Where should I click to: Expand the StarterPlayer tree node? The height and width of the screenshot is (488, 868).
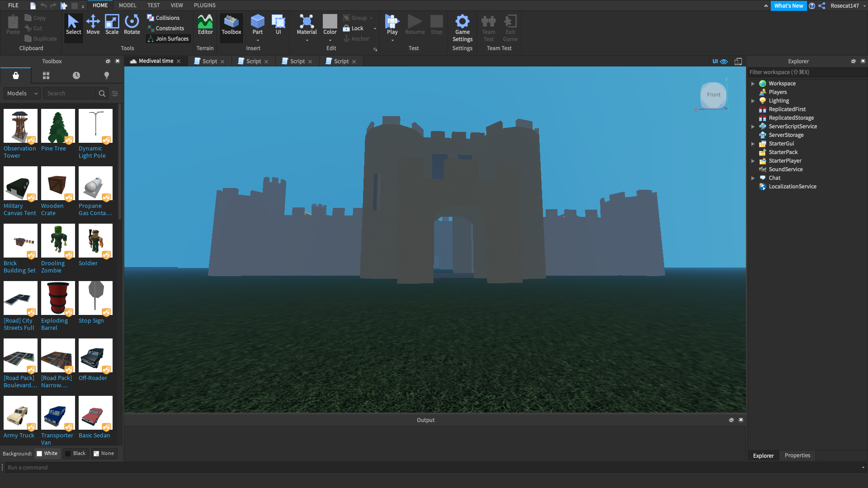tap(753, 161)
